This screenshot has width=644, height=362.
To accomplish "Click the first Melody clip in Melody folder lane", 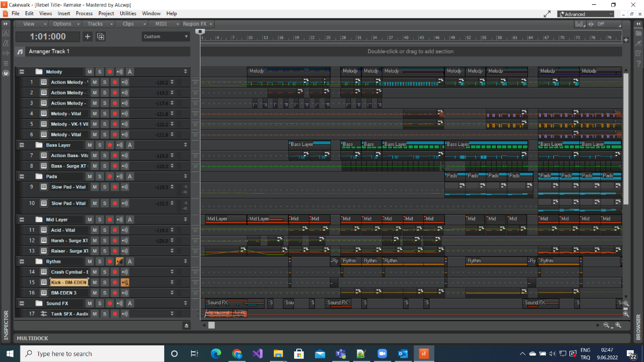I will 289,71.
